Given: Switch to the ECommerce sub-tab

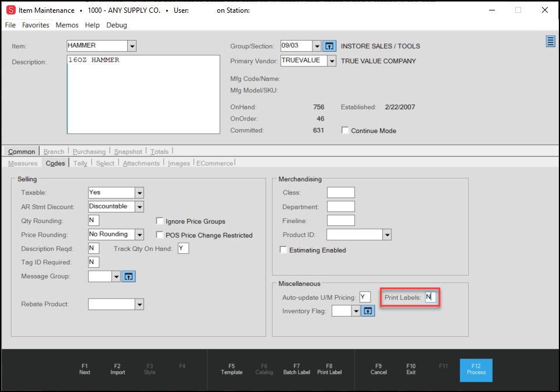Looking at the screenshot, I should 214,163.
